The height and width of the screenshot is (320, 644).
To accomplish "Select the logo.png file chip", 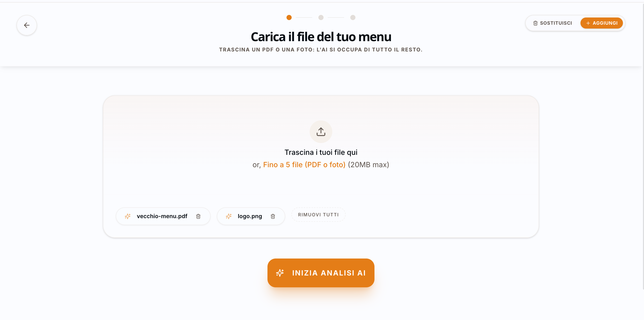I will [x=251, y=216].
